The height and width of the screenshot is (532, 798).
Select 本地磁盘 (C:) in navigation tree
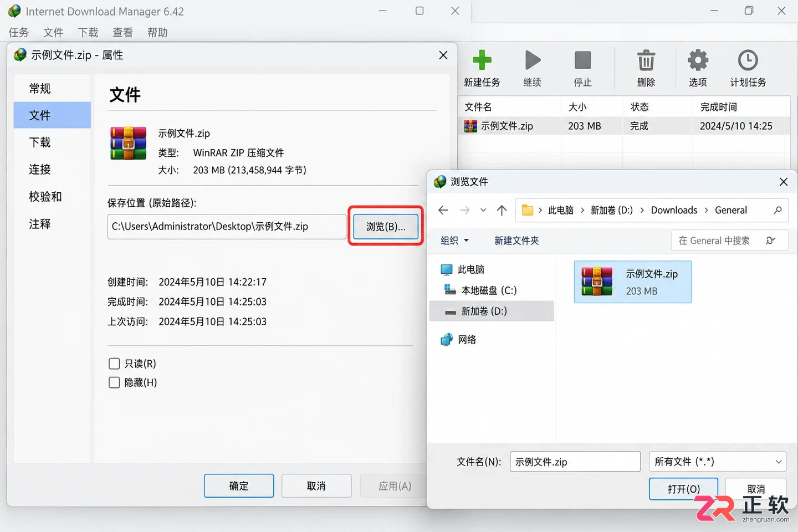[492, 290]
